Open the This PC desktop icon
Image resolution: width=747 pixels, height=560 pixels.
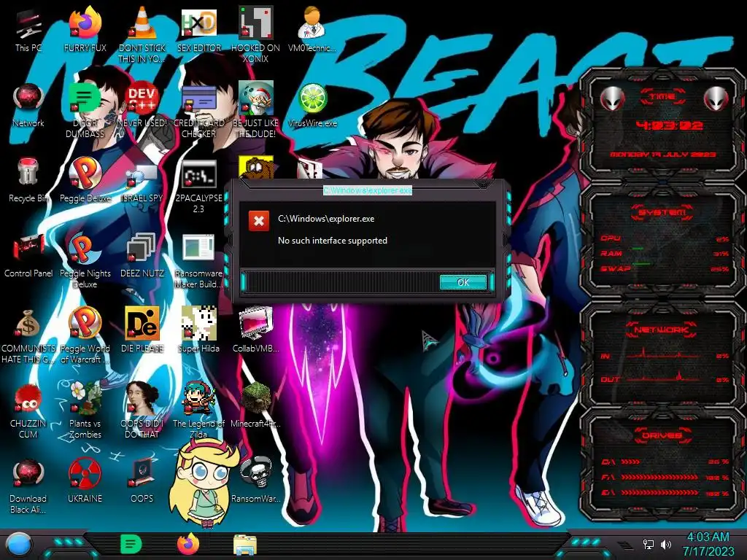tap(28, 29)
